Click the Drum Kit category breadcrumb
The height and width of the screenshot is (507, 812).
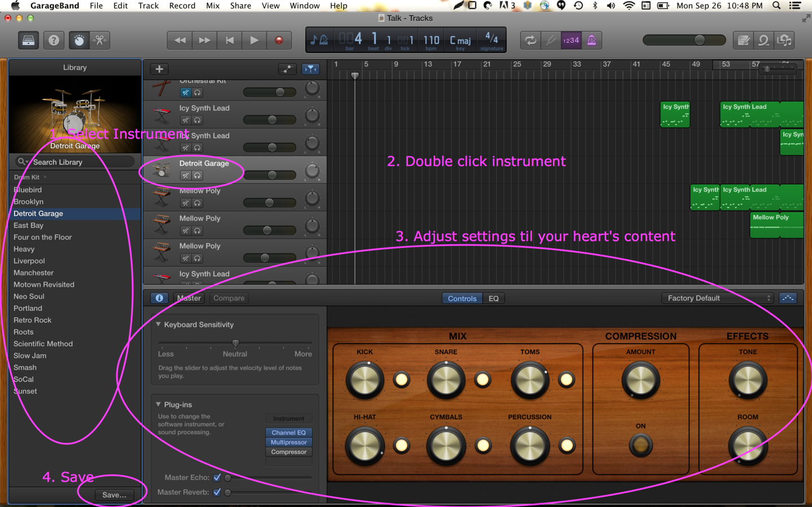(26, 177)
